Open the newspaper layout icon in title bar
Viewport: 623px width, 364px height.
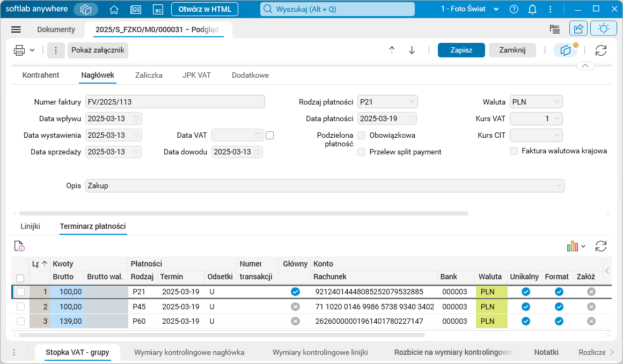(136, 10)
